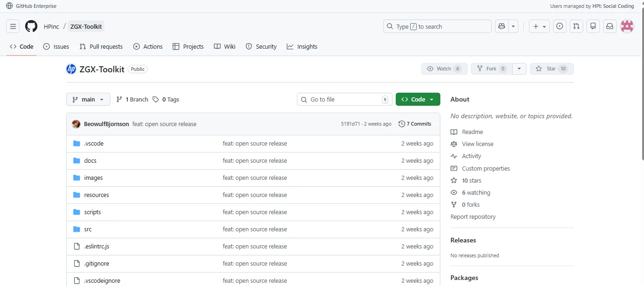Switch to the Insights tab
The height and width of the screenshot is (286, 644).
pos(302,46)
